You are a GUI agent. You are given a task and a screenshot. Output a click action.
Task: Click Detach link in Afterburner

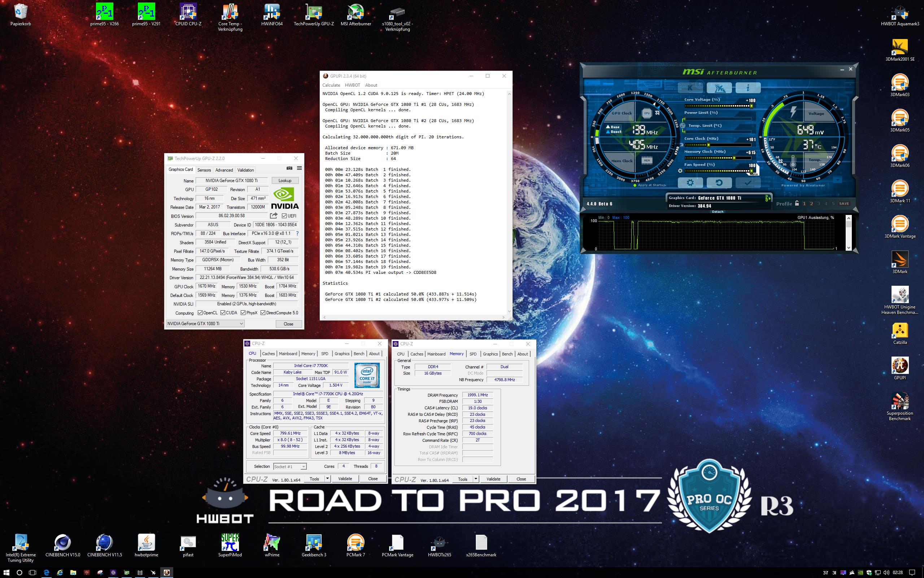pos(718,212)
